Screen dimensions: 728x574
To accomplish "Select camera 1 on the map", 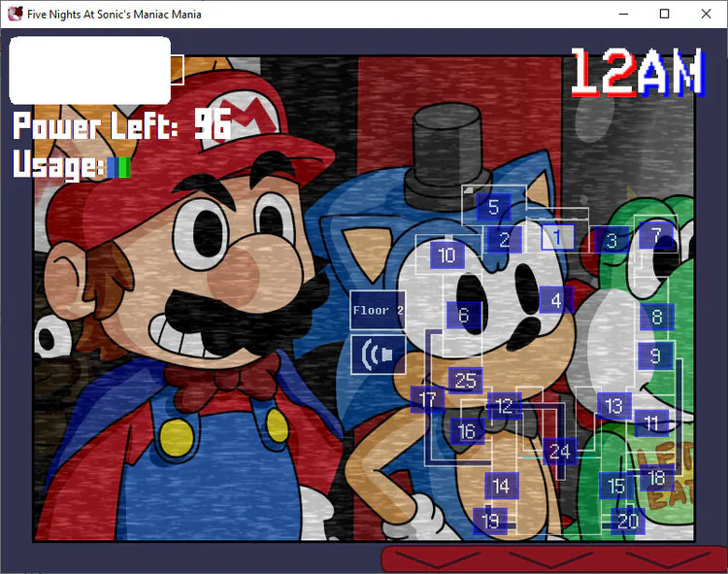I will pyautogui.click(x=557, y=237).
